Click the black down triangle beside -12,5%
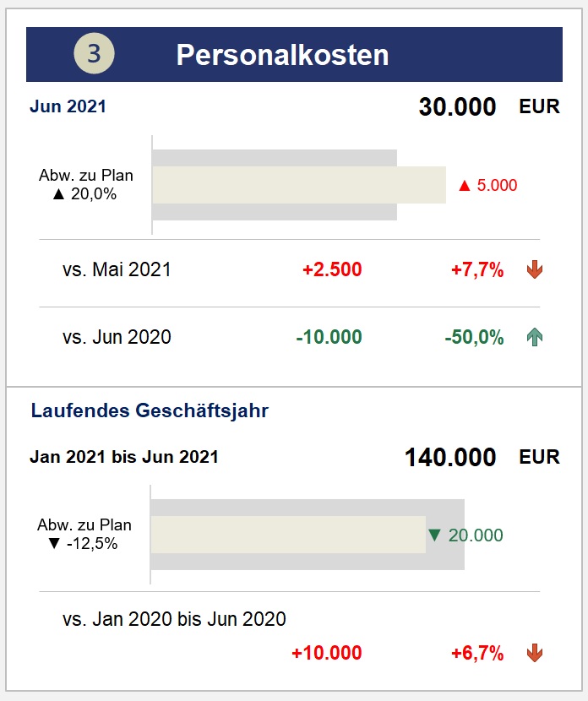Screen dimensions: 588x701 coord(54,544)
